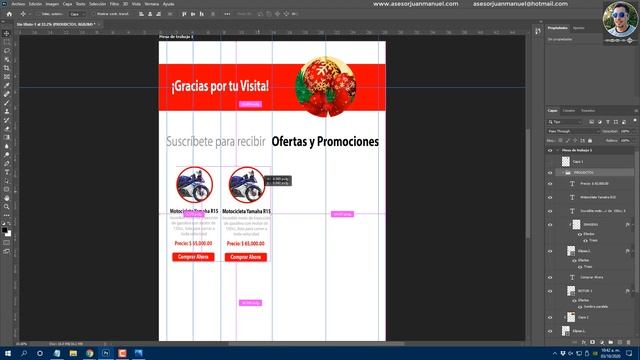Click the align left edges icon
This screenshot has width=640, height=360.
pos(142,14)
